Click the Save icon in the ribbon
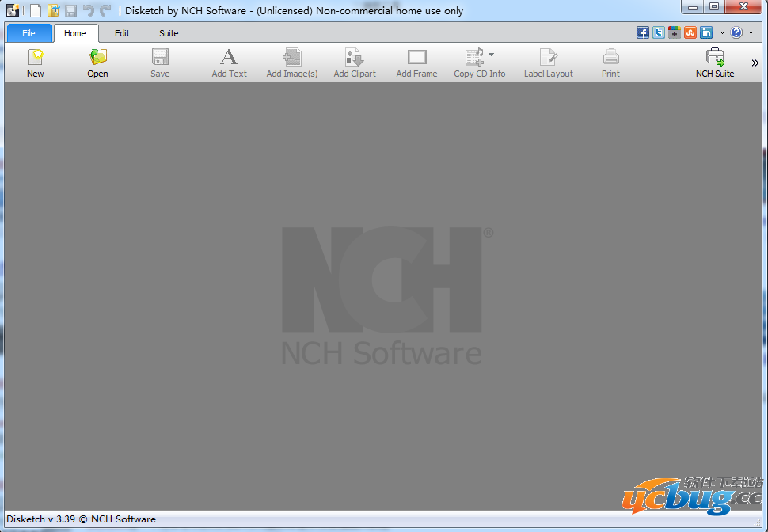768x532 pixels. click(x=160, y=63)
